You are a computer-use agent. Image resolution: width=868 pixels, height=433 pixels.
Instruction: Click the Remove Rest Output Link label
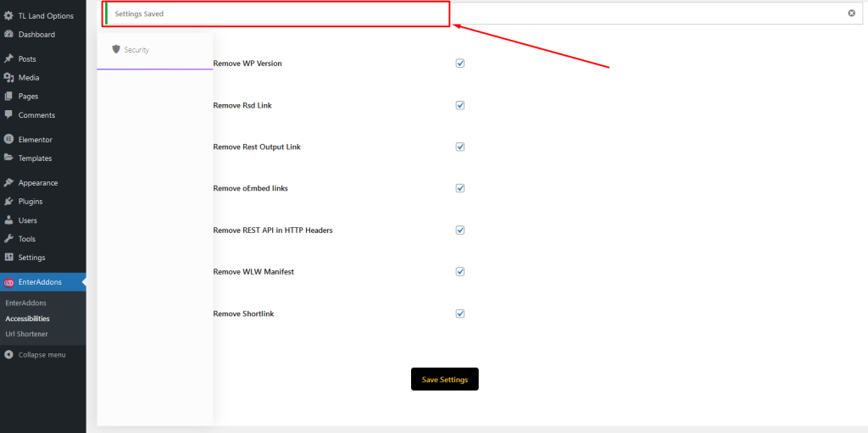pos(257,147)
